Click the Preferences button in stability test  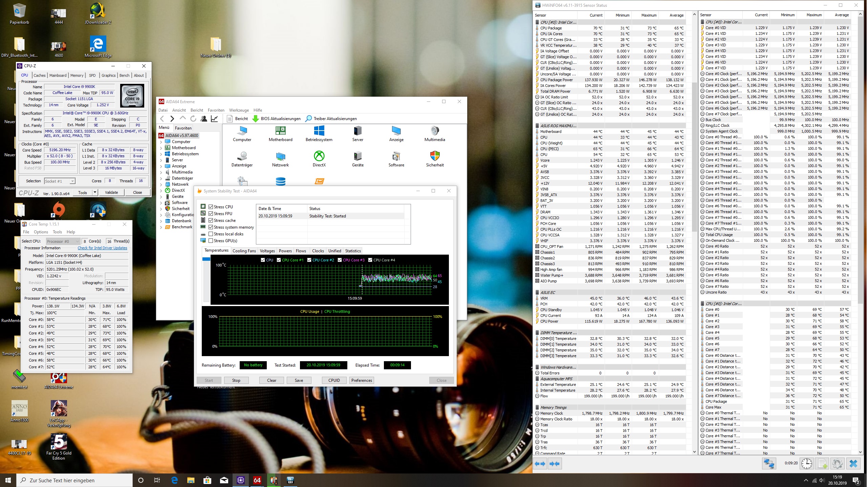(362, 380)
